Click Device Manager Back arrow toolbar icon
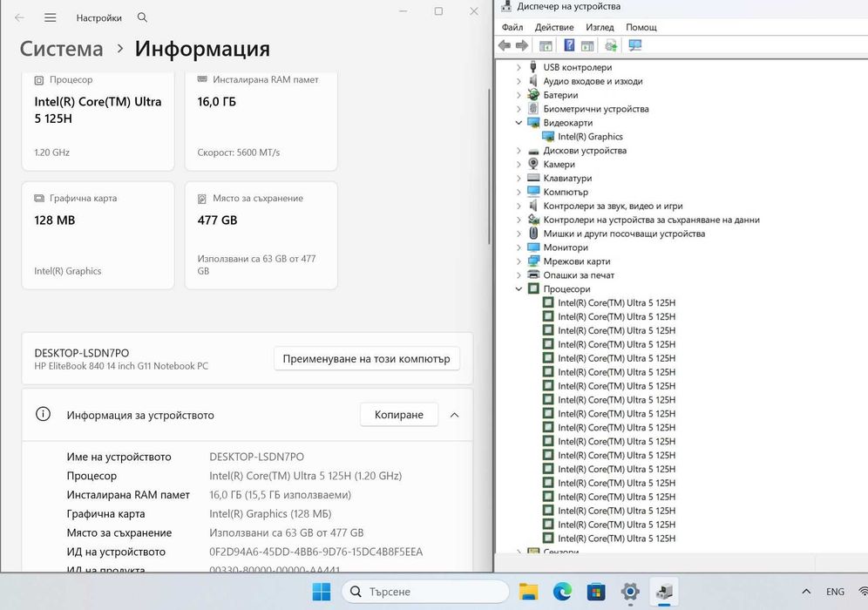868x610 pixels. click(x=504, y=46)
